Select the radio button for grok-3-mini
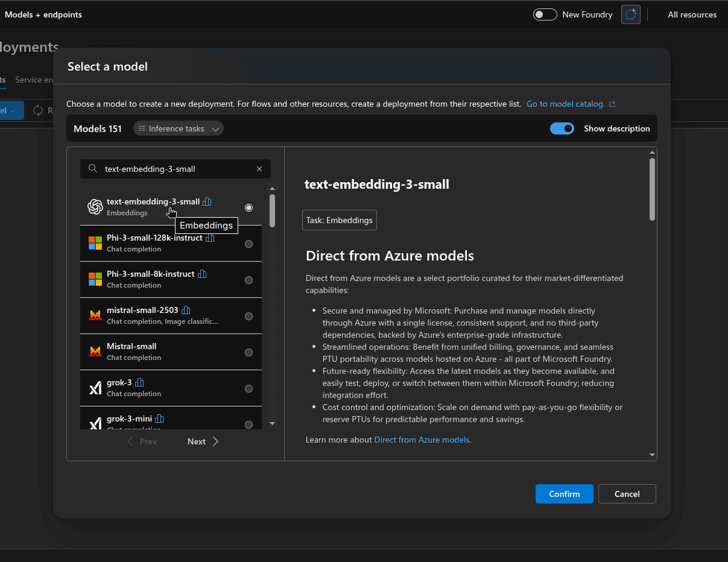The height and width of the screenshot is (562, 728). coord(248,425)
